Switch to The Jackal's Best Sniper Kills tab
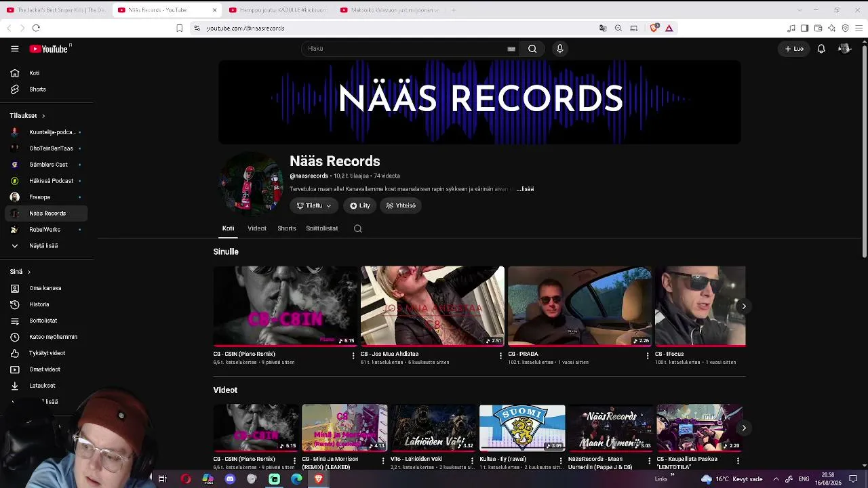 pyautogui.click(x=56, y=10)
